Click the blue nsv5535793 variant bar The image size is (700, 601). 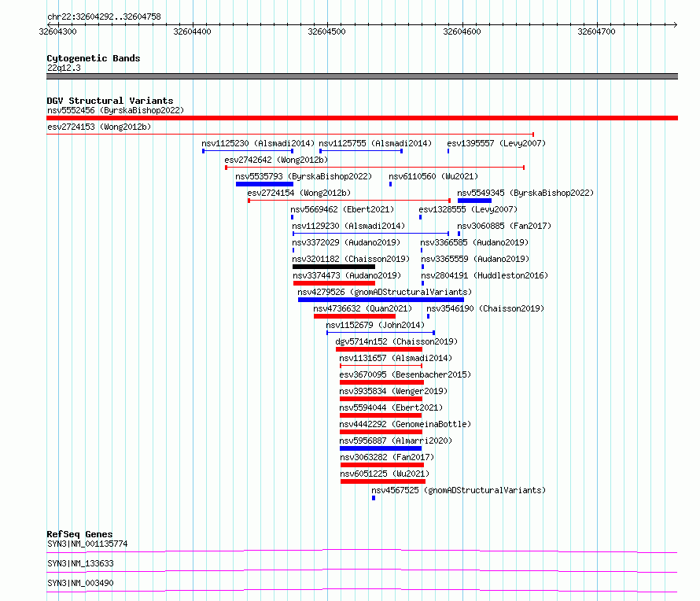(x=264, y=184)
